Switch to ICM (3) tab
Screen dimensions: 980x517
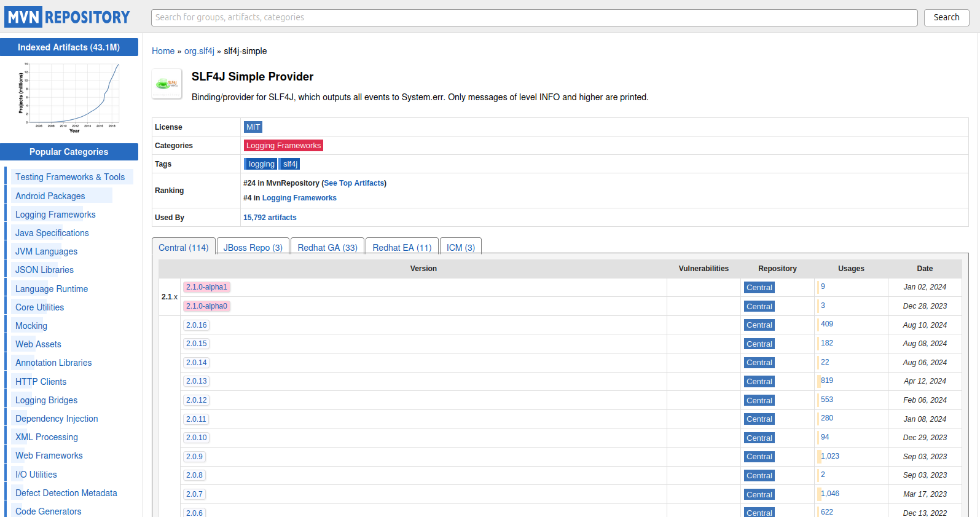click(x=461, y=247)
